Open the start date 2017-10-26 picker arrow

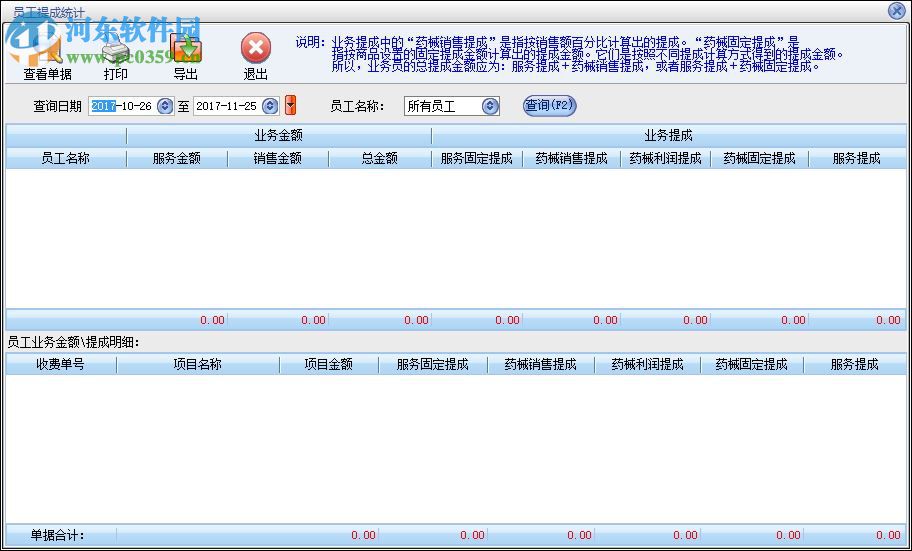pos(165,106)
